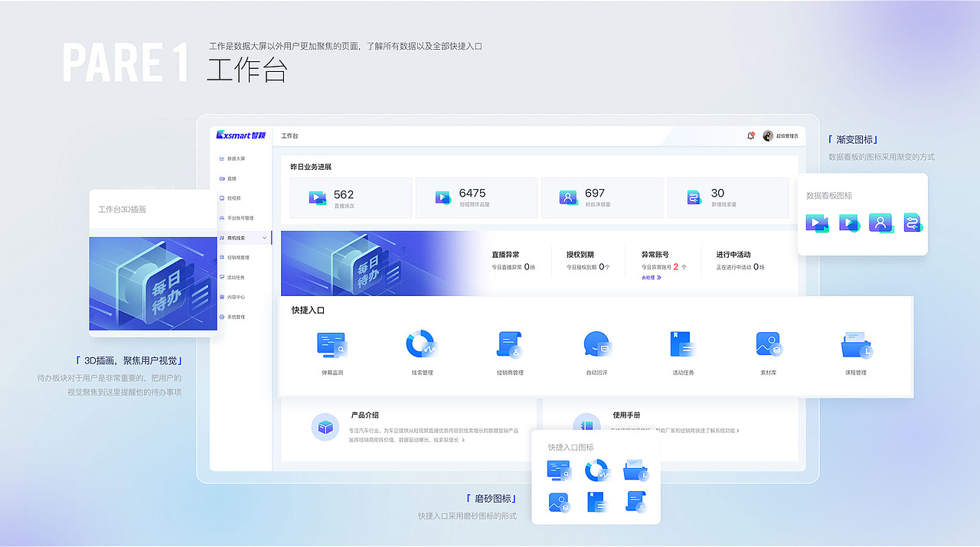This screenshot has height=547, width=980.
Task: Open 使用手册 description arrow link
Action: 739,431
